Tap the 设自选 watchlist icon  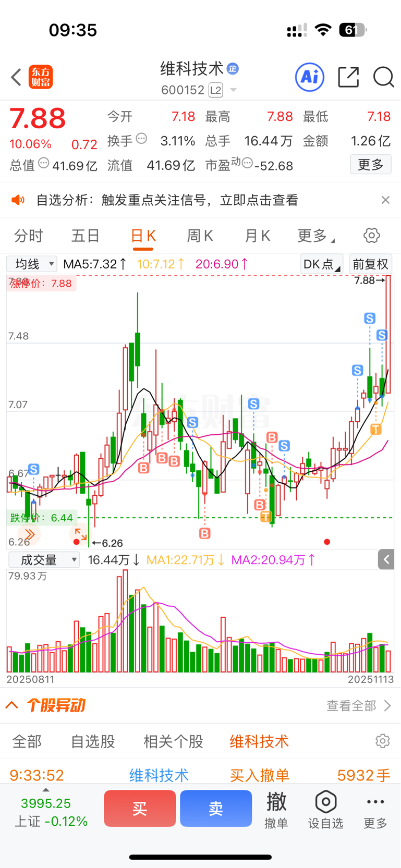[326, 810]
